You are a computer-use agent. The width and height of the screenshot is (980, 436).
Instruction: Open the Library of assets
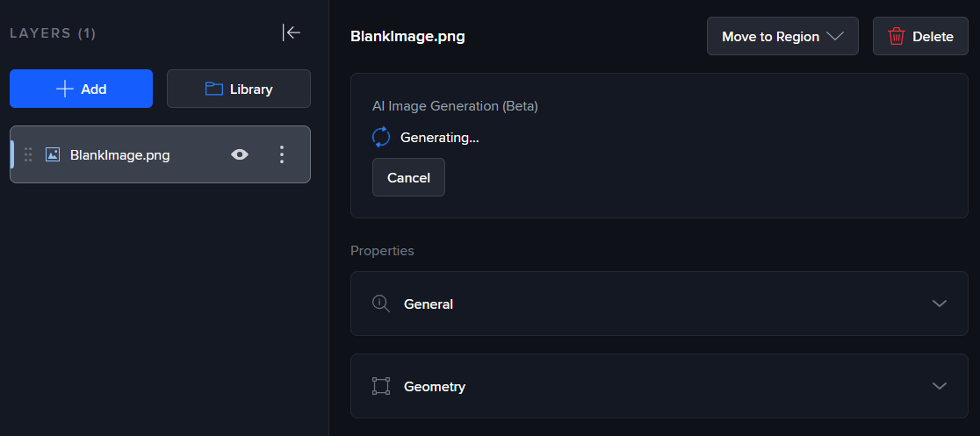click(239, 89)
